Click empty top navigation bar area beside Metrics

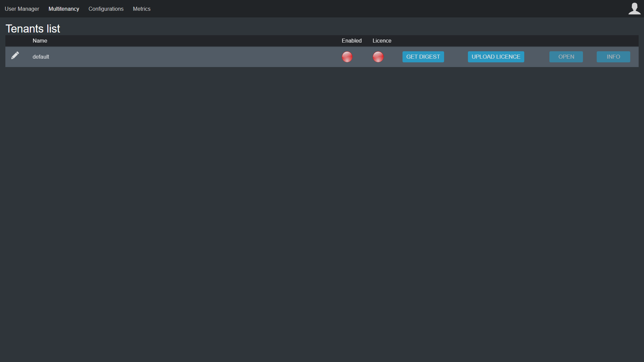click(x=369, y=9)
